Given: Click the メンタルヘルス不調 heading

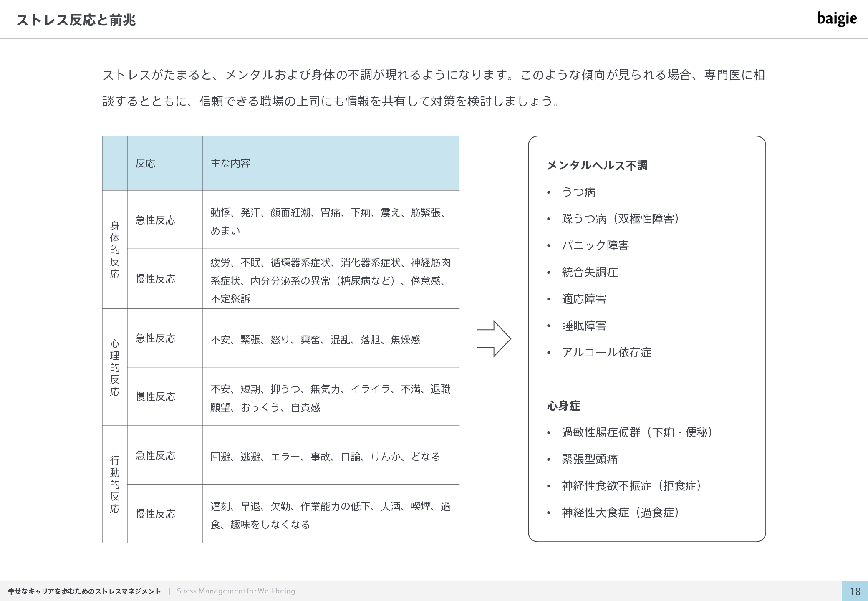Looking at the screenshot, I should pos(597,165).
